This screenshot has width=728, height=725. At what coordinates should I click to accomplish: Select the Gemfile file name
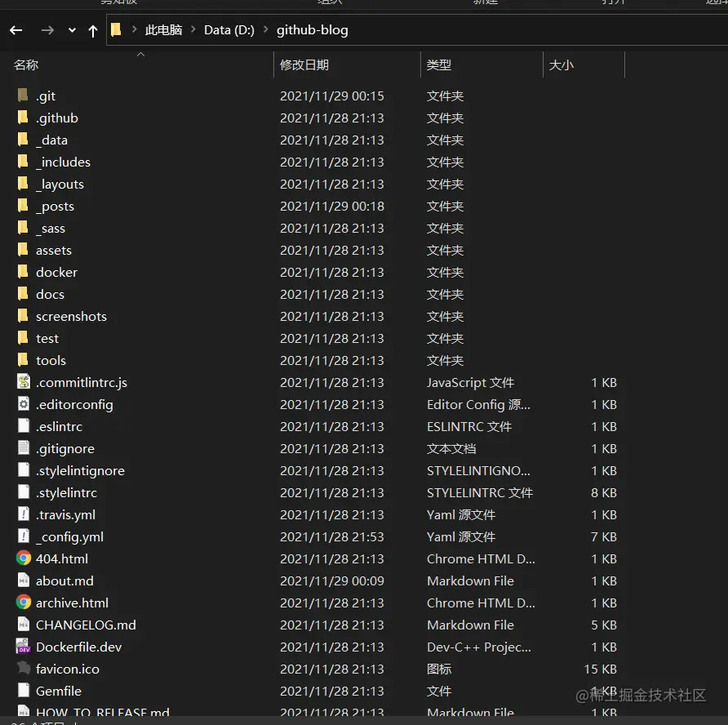click(x=59, y=691)
